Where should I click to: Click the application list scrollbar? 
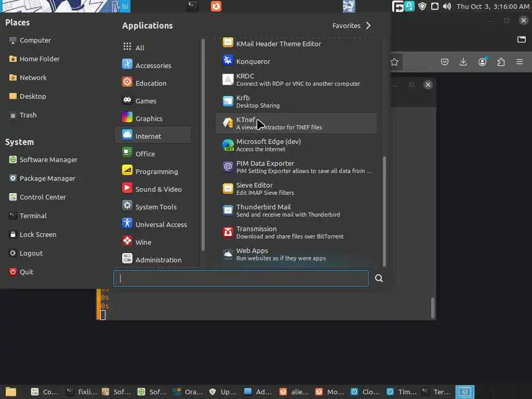click(x=384, y=211)
